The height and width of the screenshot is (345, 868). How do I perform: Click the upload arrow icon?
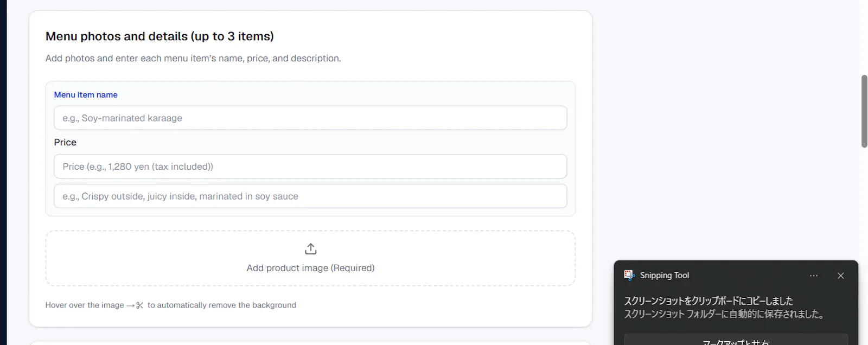(x=311, y=249)
